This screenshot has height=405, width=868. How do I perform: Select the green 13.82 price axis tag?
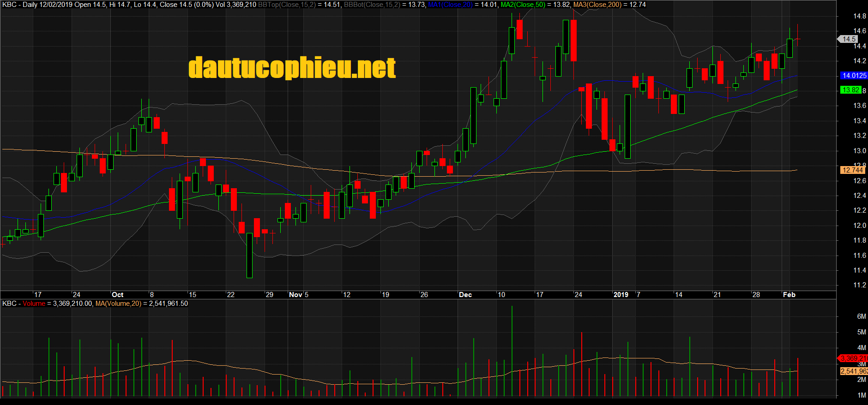(850, 90)
